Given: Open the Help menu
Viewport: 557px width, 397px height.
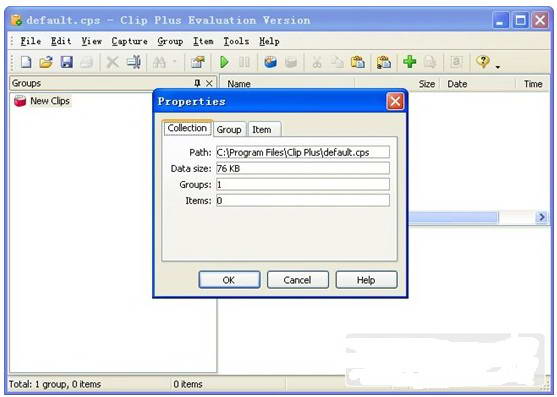Looking at the screenshot, I should (269, 41).
